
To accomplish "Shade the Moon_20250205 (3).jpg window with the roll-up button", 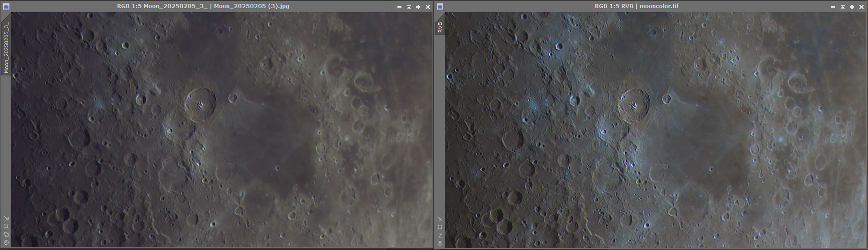I will click(x=409, y=7).
